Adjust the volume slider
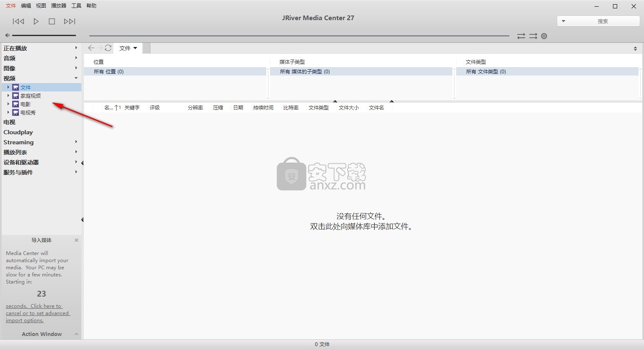Screen dimensions: 644x349 [44, 35]
